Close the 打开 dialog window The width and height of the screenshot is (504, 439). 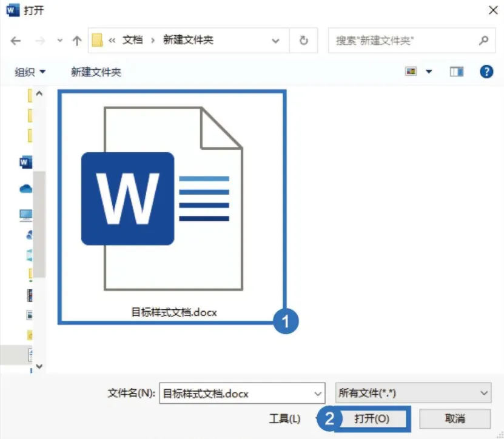click(x=493, y=10)
